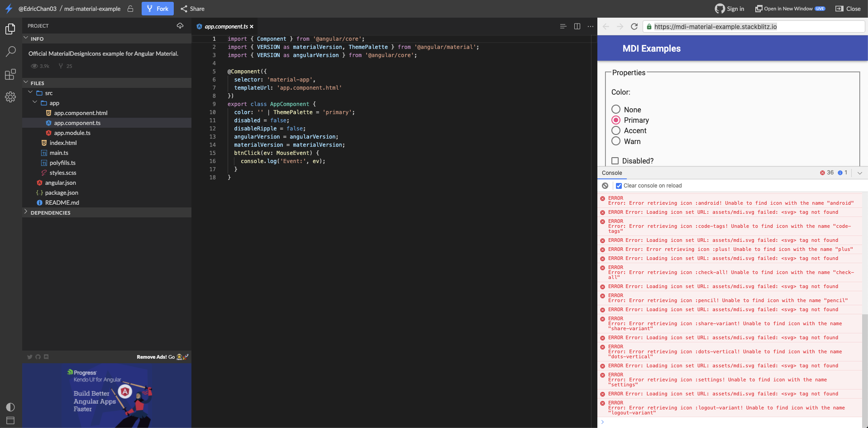Select the Accent color radio button
This screenshot has height=428, width=868.
(615, 130)
